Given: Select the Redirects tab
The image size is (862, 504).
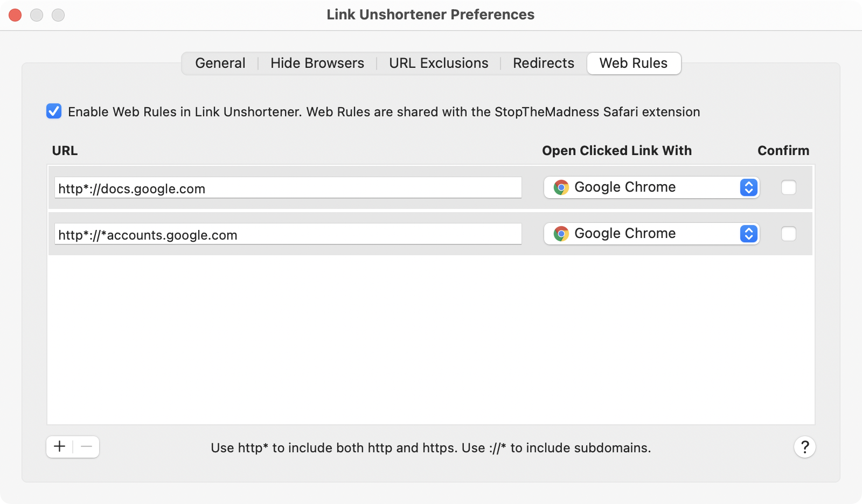Looking at the screenshot, I should click(x=543, y=64).
